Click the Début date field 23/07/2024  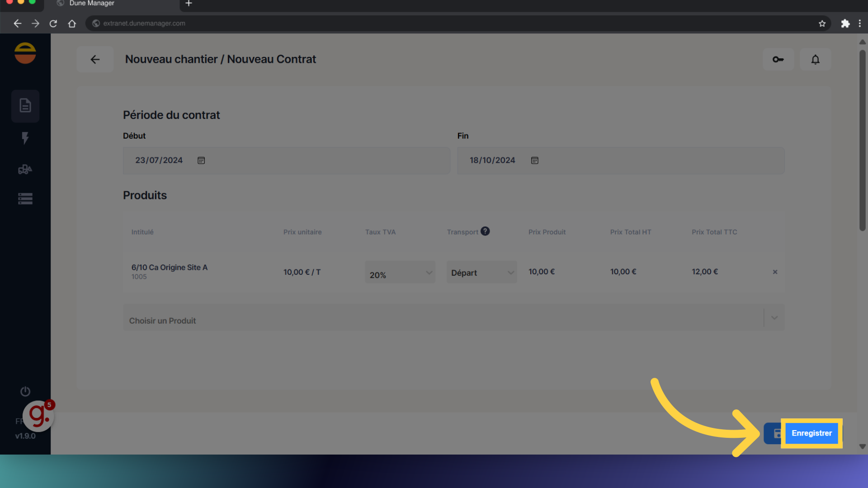pos(159,160)
